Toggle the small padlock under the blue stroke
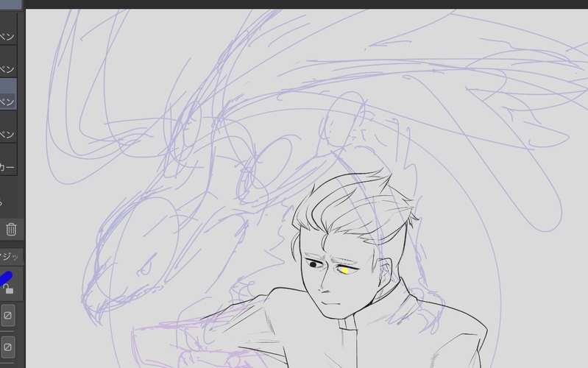The width and height of the screenshot is (588, 368). tap(8, 289)
